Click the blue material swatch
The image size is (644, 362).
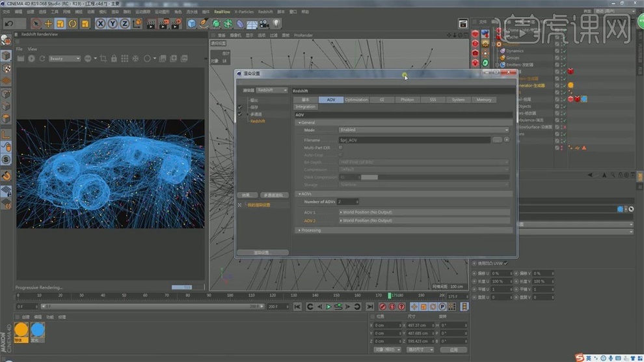[x=38, y=329]
